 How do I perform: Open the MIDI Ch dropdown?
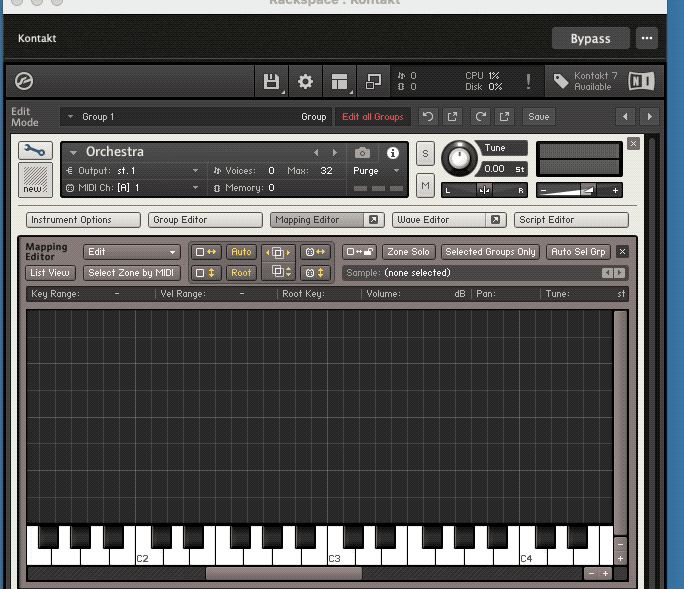pos(133,188)
